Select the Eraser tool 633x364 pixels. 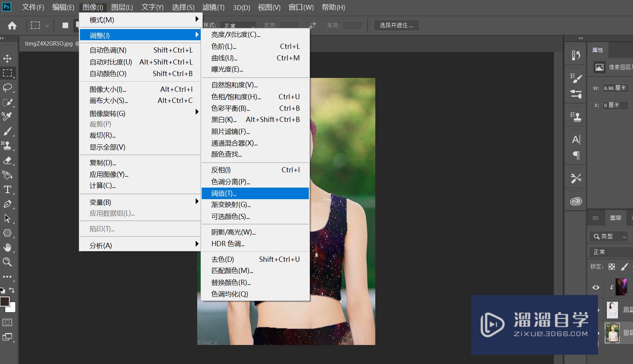[7, 160]
